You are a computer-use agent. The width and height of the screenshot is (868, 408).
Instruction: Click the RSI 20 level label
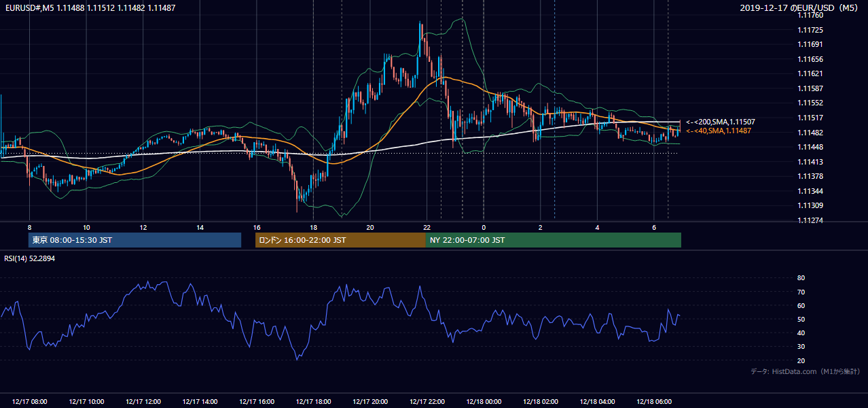coord(801,360)
